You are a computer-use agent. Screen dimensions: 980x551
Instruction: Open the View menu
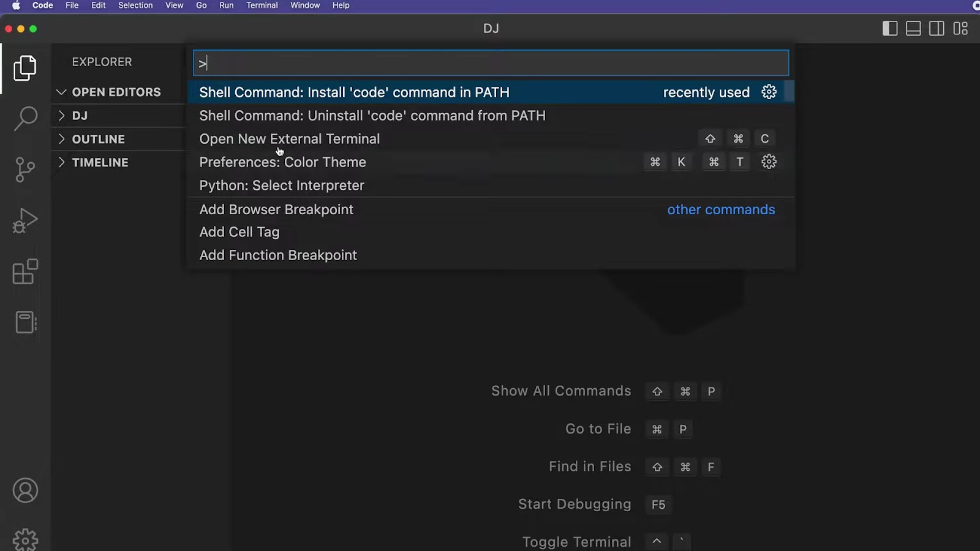point(175,6)
